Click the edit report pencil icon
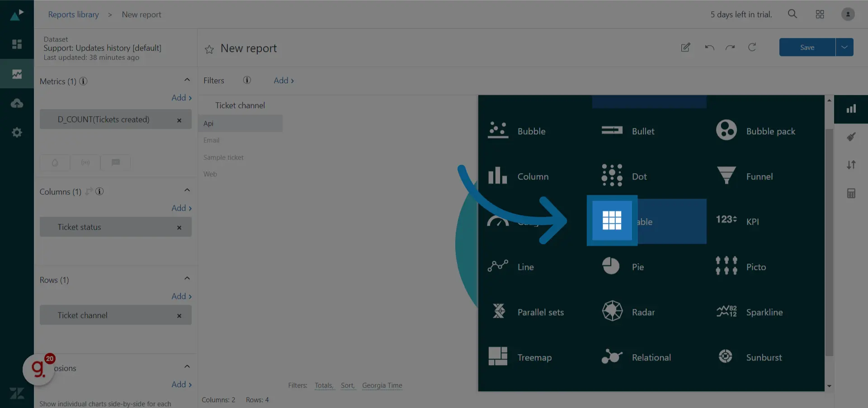The image size is (868, 408). (686, 47)
